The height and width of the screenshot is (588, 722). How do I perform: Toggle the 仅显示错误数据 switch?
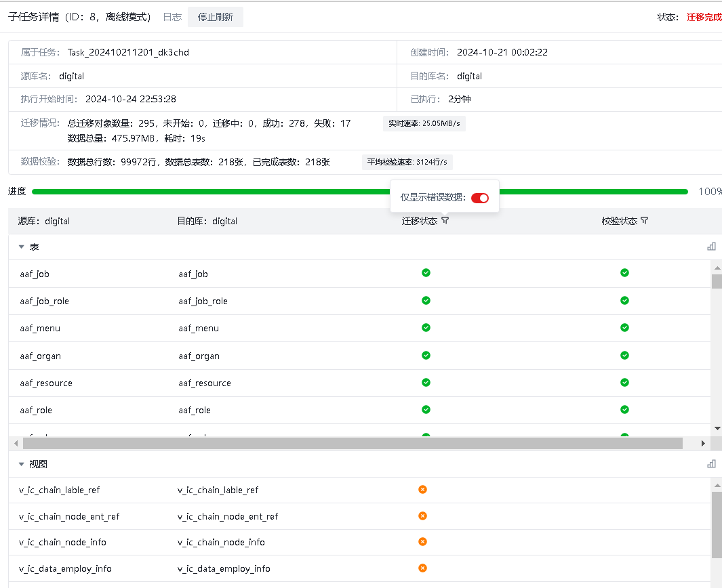tap(480, 198)
